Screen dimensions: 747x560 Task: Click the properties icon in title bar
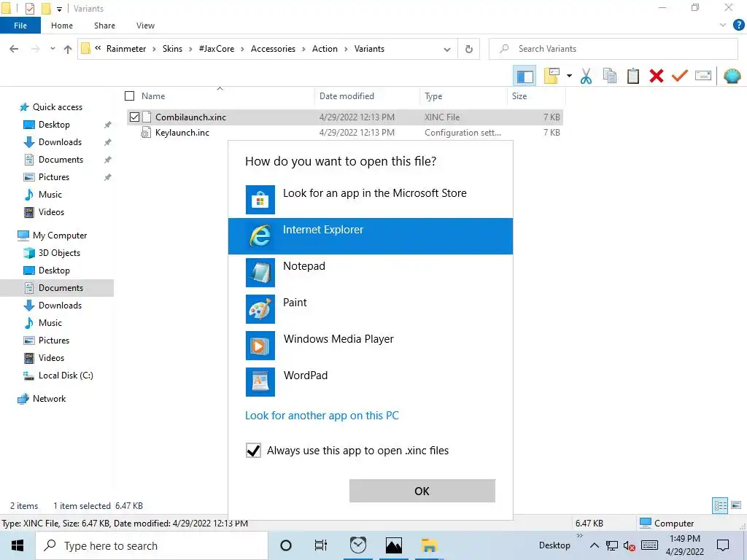(x=29, y=9)
